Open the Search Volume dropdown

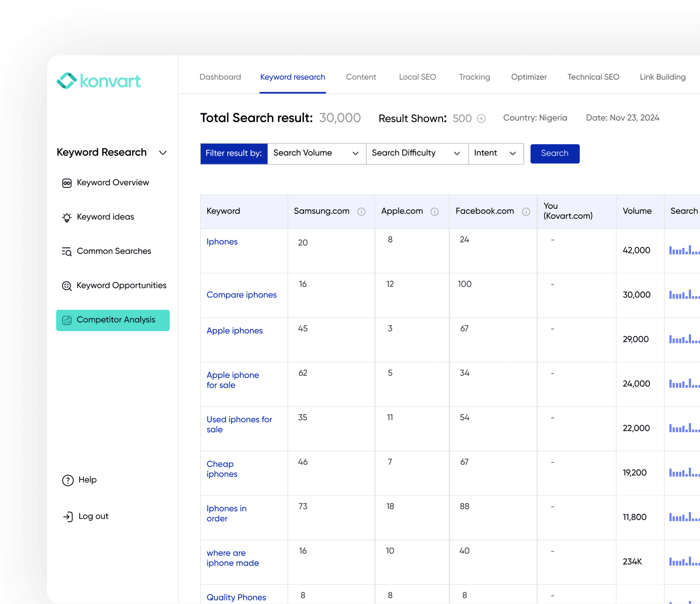pyautogui.click(x=356, y=153)
